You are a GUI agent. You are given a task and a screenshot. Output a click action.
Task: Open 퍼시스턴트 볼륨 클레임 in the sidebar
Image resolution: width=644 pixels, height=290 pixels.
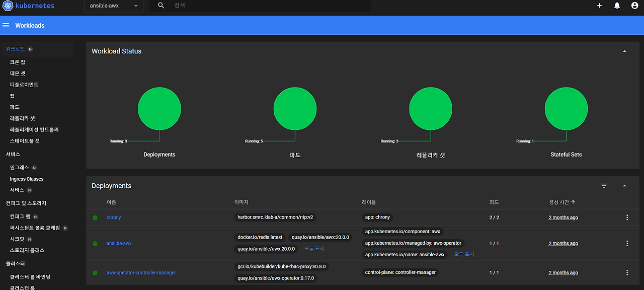point(35,228)
